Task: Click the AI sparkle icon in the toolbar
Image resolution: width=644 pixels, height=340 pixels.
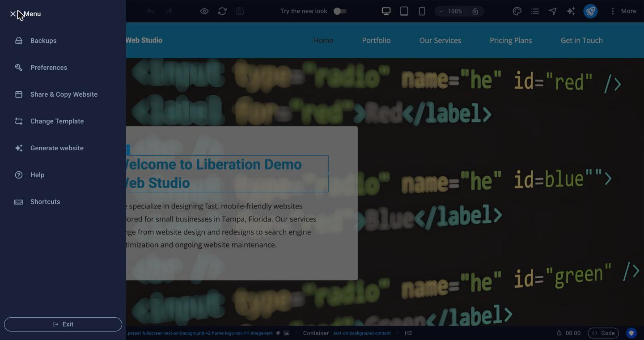Action: click(571, 11)
